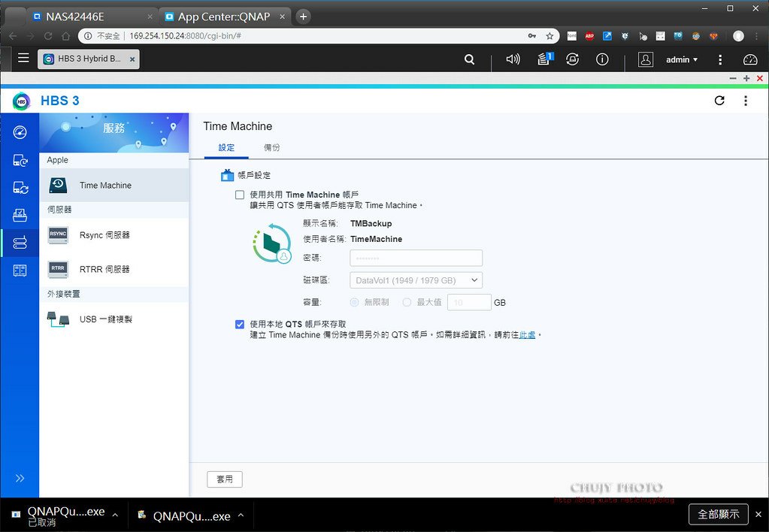The image size is (769, 532).
Task: Open the dashboard gauge icon
Action: (x=750, y=59)
